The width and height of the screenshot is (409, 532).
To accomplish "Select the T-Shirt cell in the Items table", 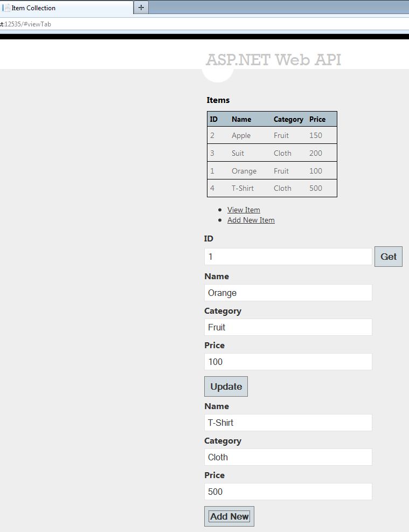I will click(242, 188).
